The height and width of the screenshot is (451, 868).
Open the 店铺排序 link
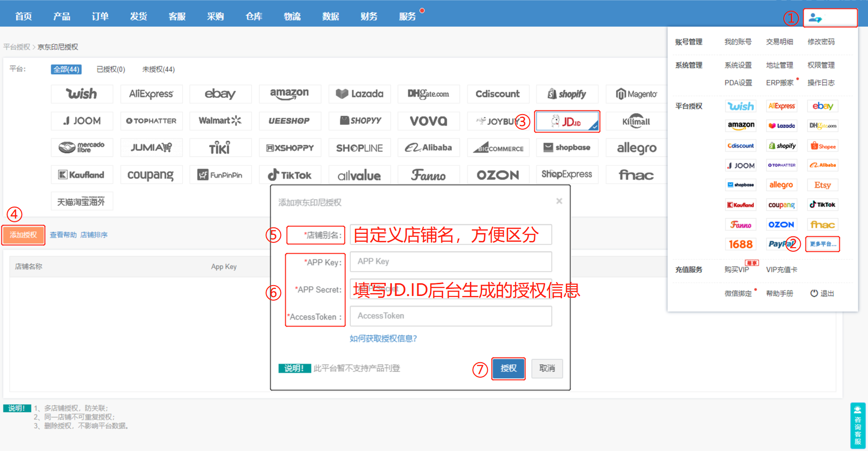pos(94,235)
